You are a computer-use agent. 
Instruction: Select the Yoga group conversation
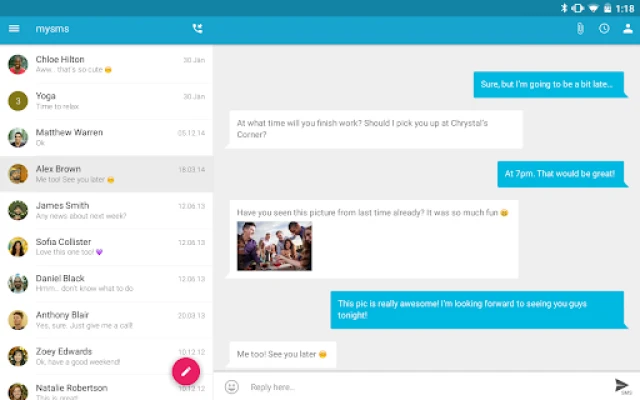(x=106, y=101)
